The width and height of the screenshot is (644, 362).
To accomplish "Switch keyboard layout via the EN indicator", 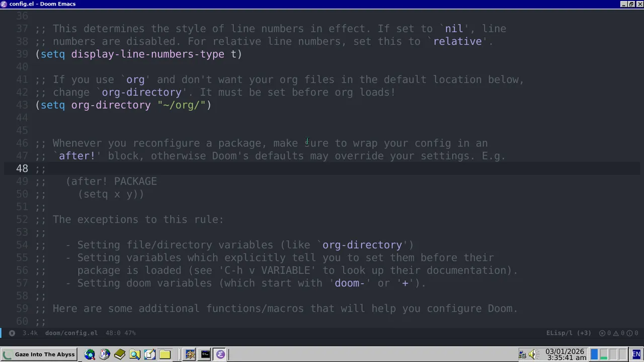I will (x=635, y=354).
